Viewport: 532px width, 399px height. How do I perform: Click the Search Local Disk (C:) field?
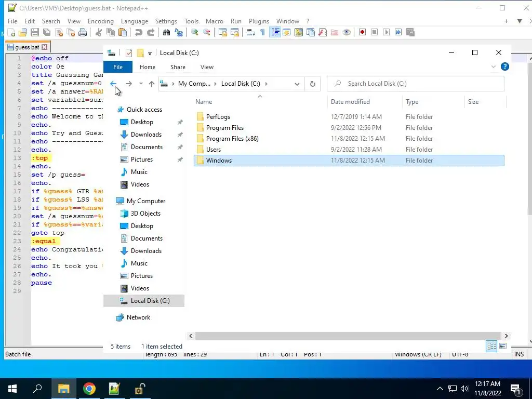(x=415, y=84)
